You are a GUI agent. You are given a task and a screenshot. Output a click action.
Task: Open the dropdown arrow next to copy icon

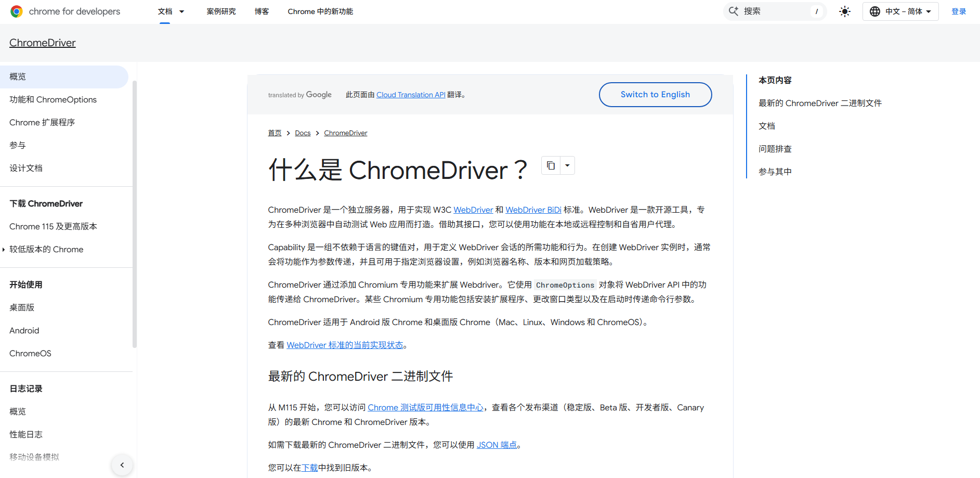[x=567, y=166]
